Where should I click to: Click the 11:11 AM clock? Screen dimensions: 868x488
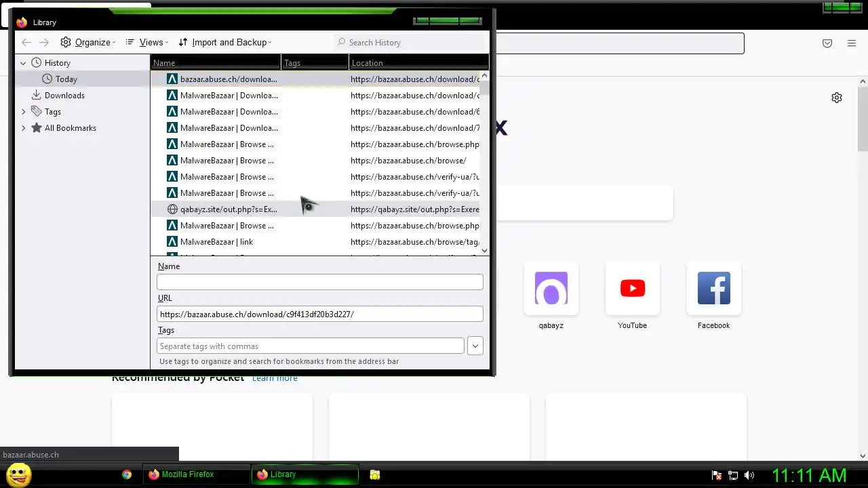pyautogui.click(x=809, y=475)
